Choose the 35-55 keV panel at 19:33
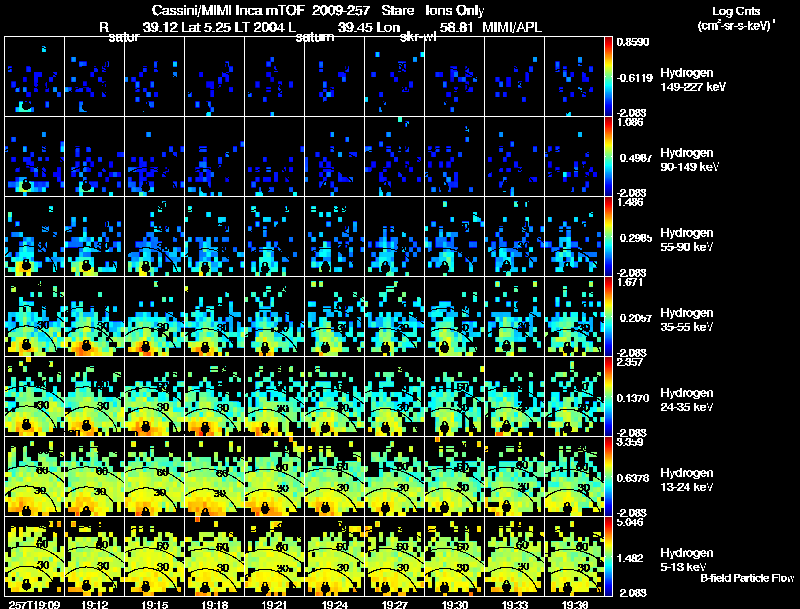Screen dimensions: 800x609 tap(514, 317)
